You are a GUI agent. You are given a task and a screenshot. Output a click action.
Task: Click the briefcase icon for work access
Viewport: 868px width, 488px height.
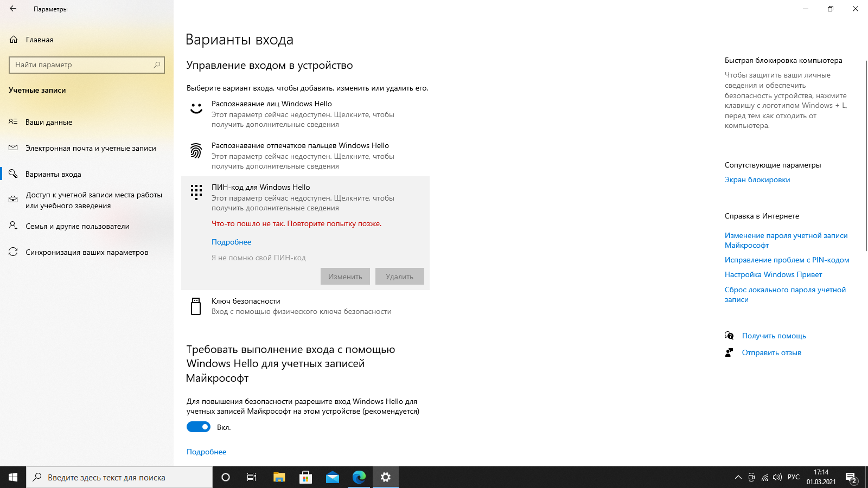(x=14, y=200)
